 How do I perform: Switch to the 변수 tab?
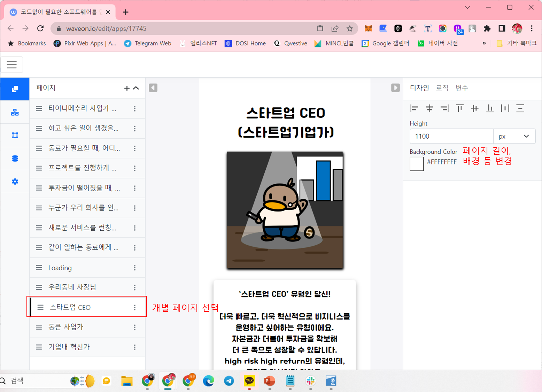[x=462, y=88]
